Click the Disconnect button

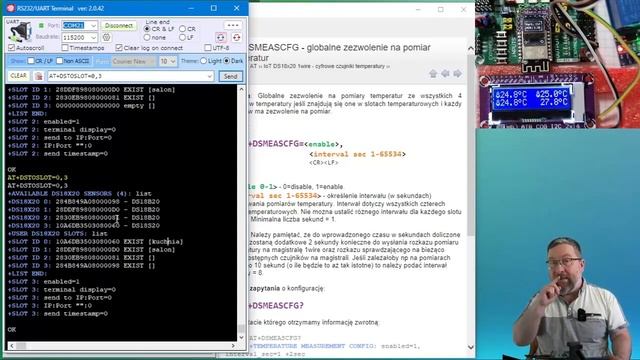point(119,25)
